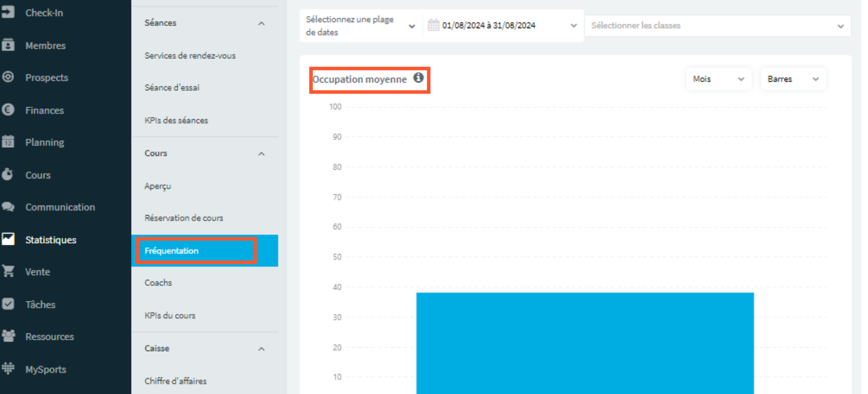Open Sélectionner les classes dropdown
Screen dimensions: 868x394
(717, 26)
